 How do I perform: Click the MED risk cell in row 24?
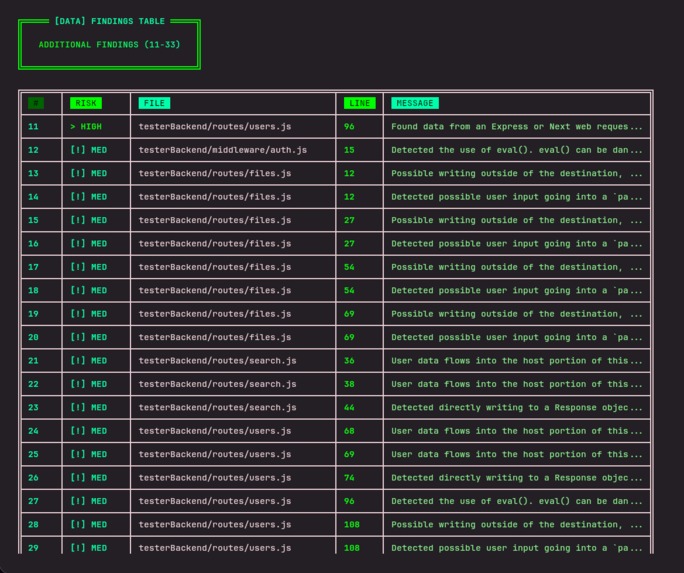(89, 431)
